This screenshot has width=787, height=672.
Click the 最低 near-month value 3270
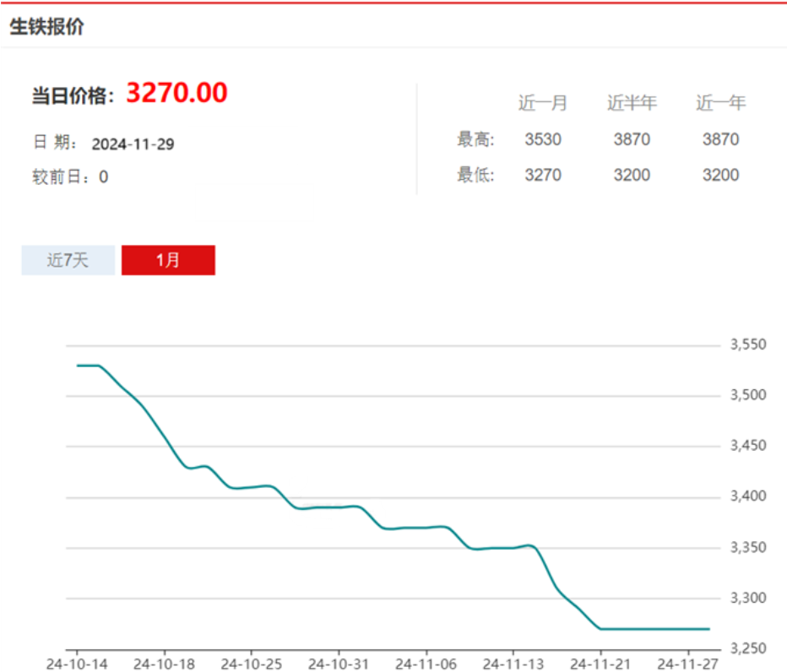coord(543,175)
